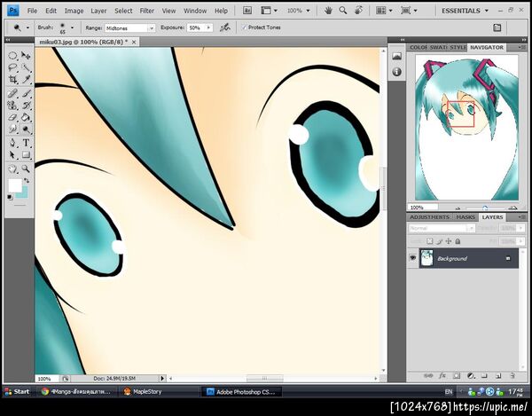Create new fill or adjustment layer
This screenshot has width=532, height=416.
coord(471,375)
